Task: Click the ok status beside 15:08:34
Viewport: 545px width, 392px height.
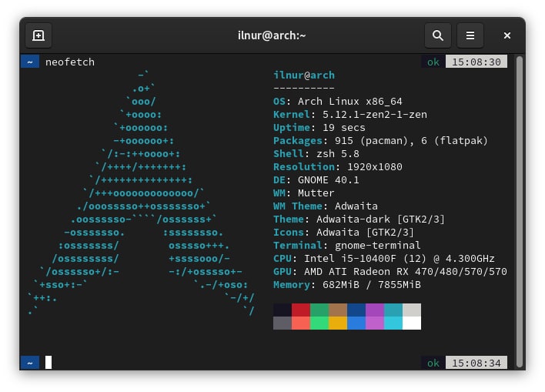Action: pos(433,363)
